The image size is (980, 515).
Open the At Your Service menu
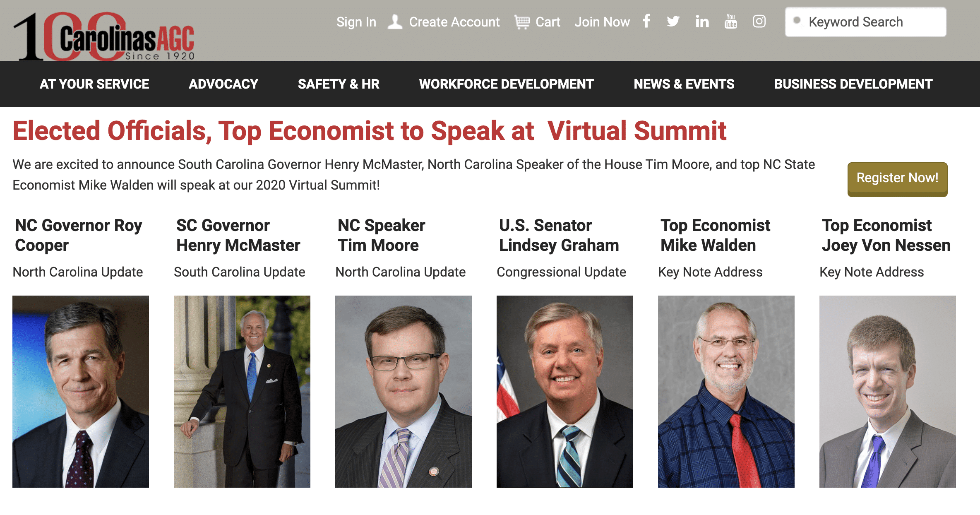[x=94, y=84]
